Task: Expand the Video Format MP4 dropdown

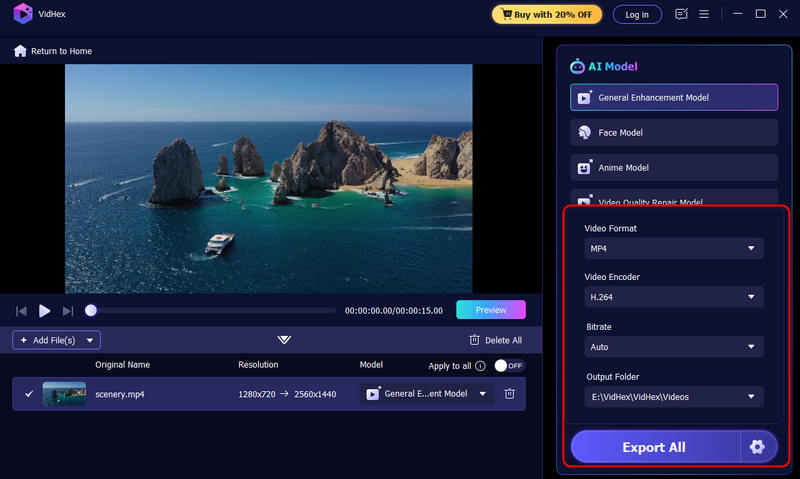Action: [x=673, y=248]
